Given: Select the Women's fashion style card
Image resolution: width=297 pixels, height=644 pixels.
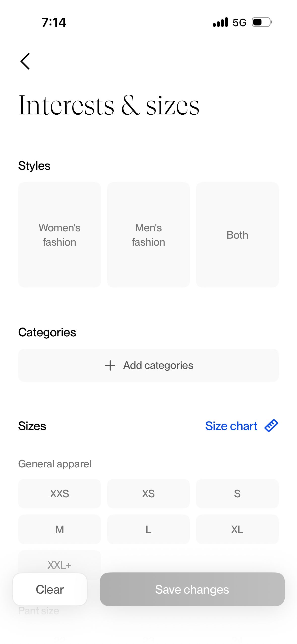Looking at the screenshot, I should [59, 235].
